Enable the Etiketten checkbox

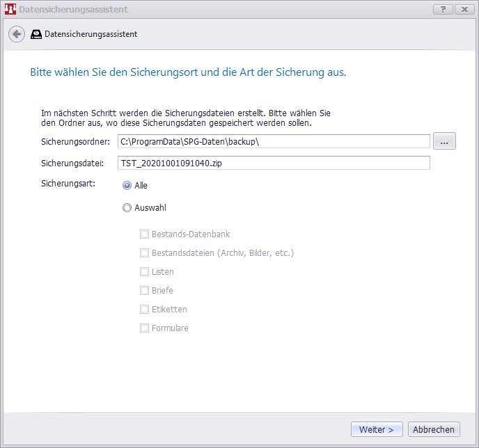point(145,310)
